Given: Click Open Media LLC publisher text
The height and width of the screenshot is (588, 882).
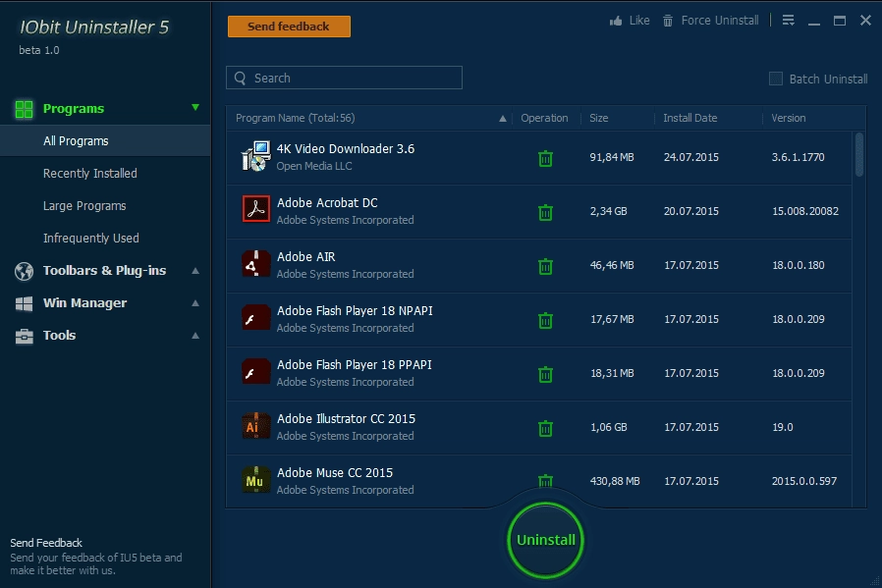Looking at the screenshot, I should pyautogui.click(x=314, y=166).
